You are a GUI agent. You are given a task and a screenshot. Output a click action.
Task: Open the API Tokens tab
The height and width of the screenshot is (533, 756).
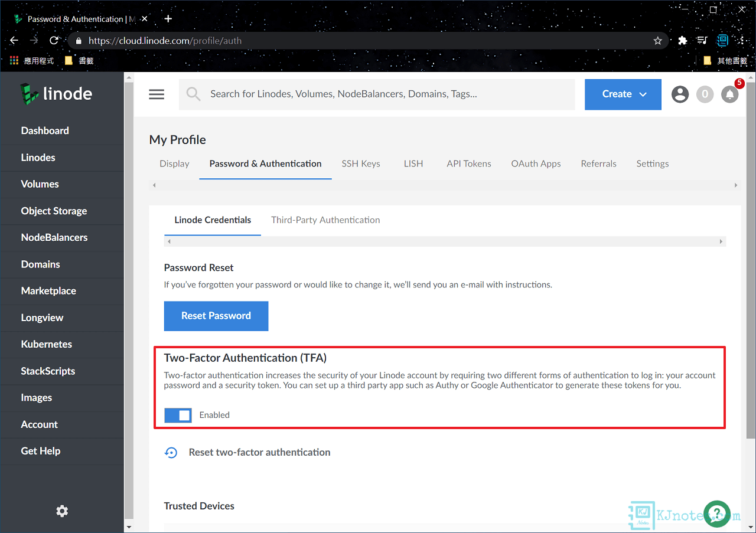(469, 164)
